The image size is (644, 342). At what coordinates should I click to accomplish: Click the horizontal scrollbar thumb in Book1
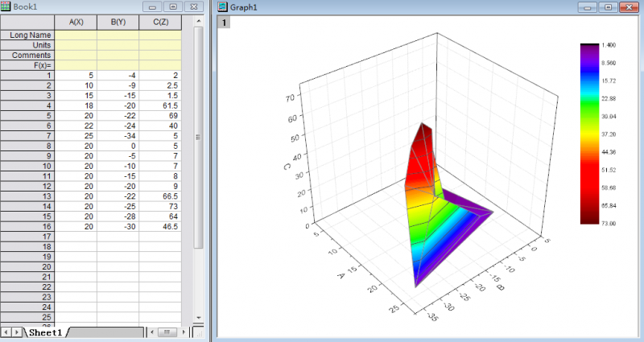pos(167,332)
